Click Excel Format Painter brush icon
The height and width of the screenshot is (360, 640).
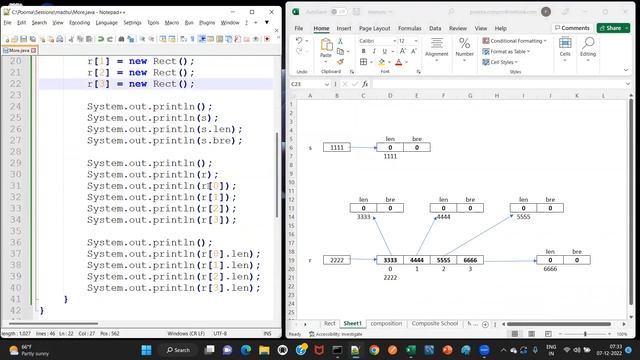coord(340,62)
